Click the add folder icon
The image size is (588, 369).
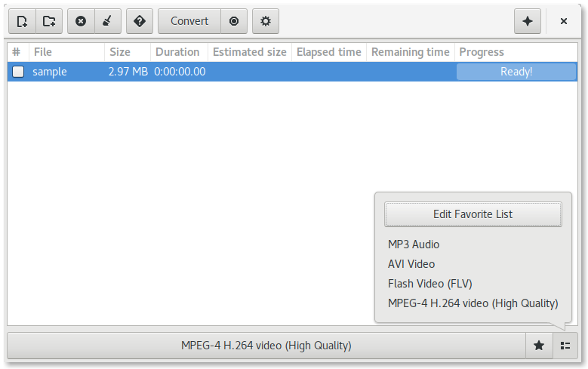[49, 21]
